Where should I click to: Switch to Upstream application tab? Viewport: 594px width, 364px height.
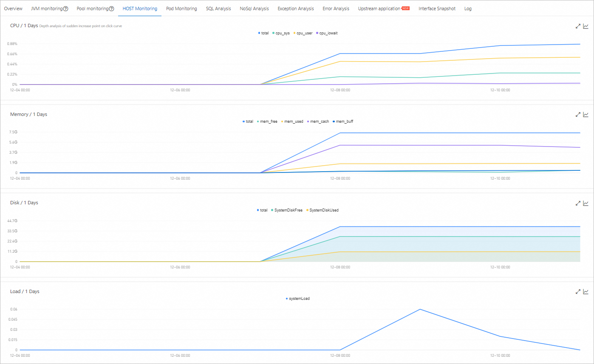pos(379,8)
